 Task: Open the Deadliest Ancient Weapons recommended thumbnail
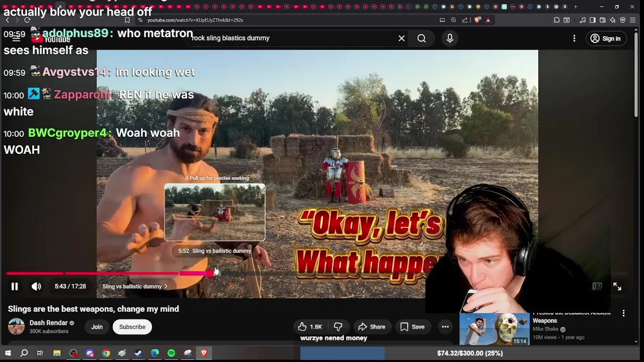[x=494, y=329]
